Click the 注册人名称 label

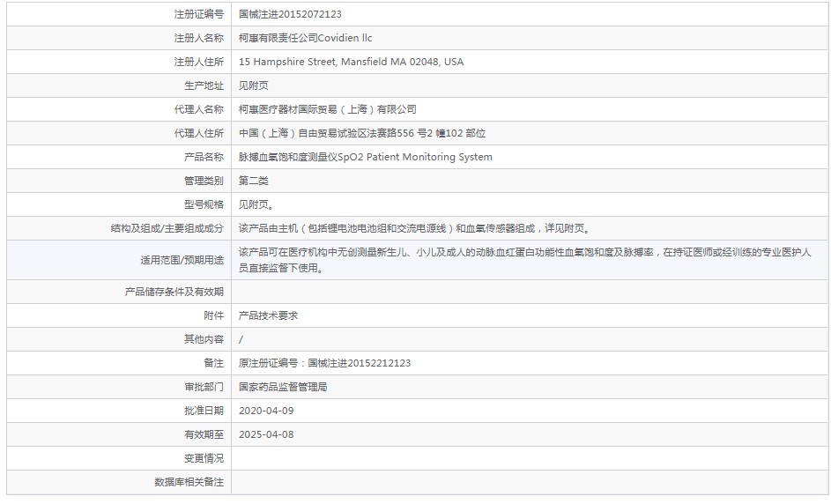(x=199, y=38)
